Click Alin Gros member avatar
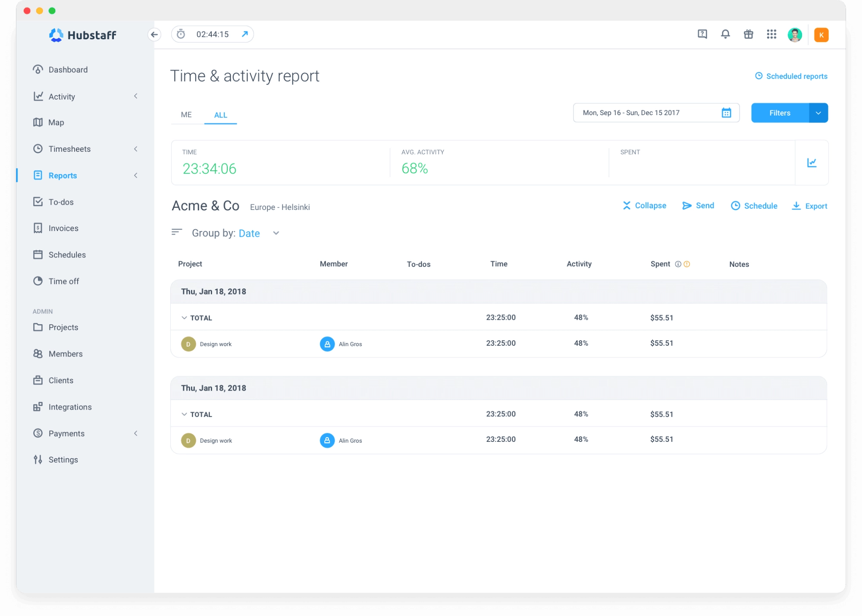This screenshot has height=616, width=862. [326, 344]
